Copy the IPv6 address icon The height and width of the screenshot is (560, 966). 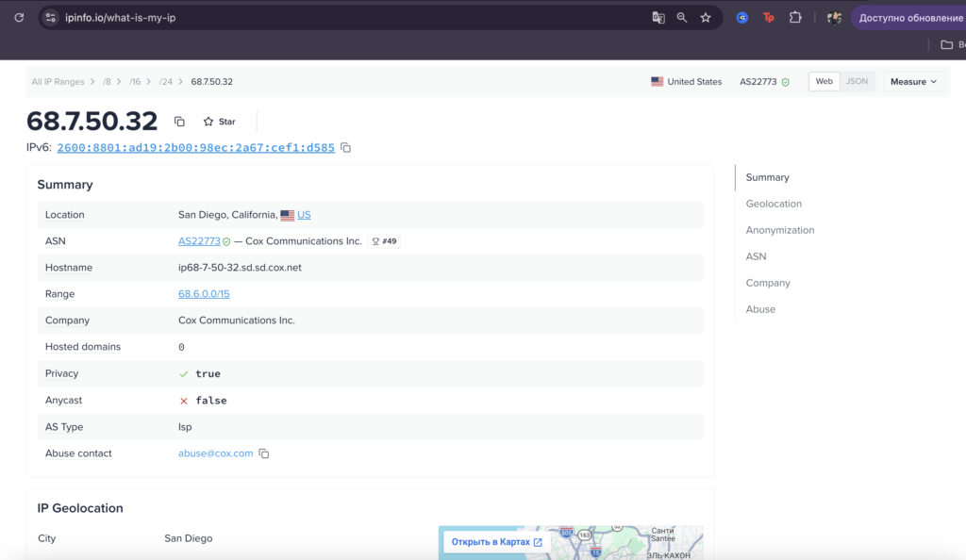click(x=345, y=148)
